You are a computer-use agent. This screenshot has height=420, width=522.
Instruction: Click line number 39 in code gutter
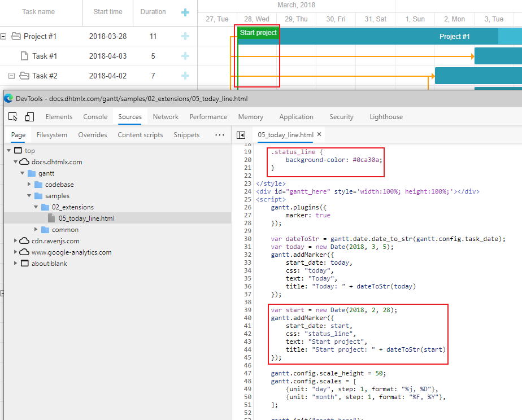[x=247, y=310]
